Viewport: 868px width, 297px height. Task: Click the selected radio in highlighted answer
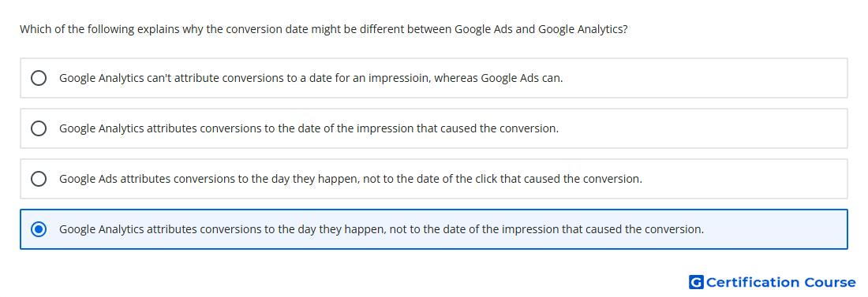tap(39, 229)
